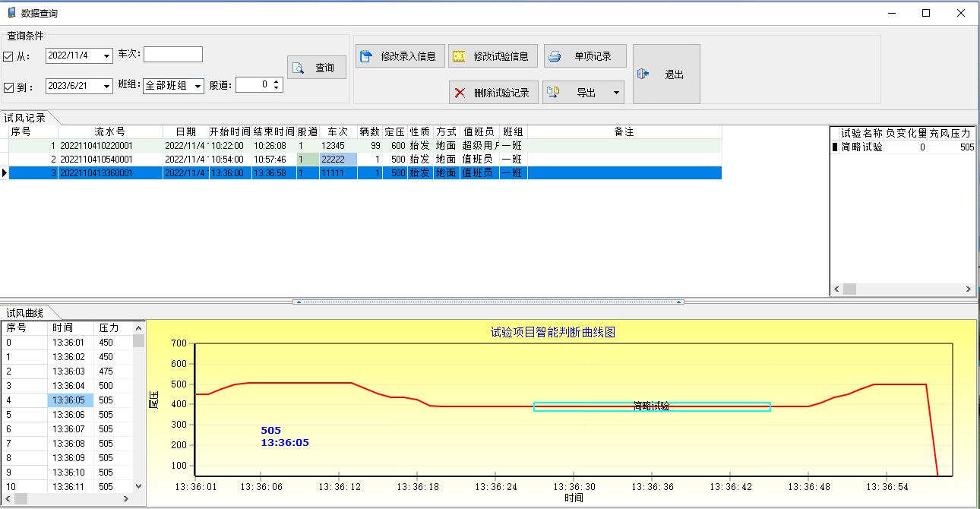This screenshot has height=509, width=980.
Task: Click the 车次 column header in table
Action: pos(338,131)
